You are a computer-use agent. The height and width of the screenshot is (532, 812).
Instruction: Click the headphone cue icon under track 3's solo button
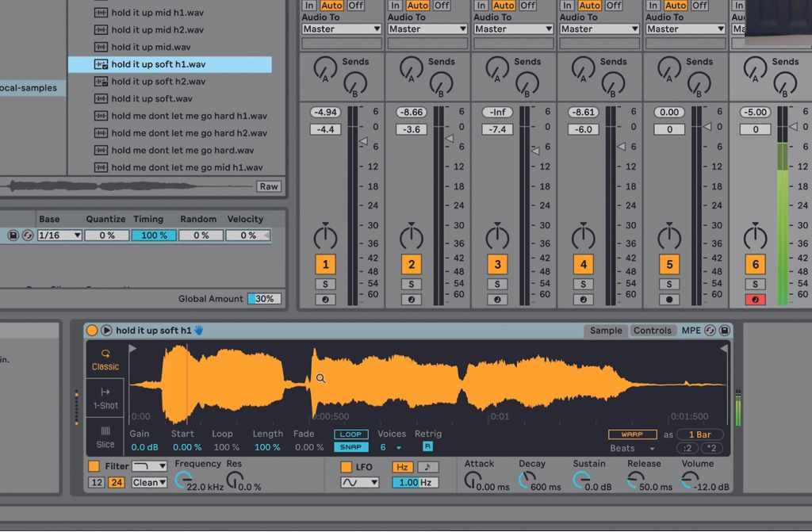click(497, 299)
